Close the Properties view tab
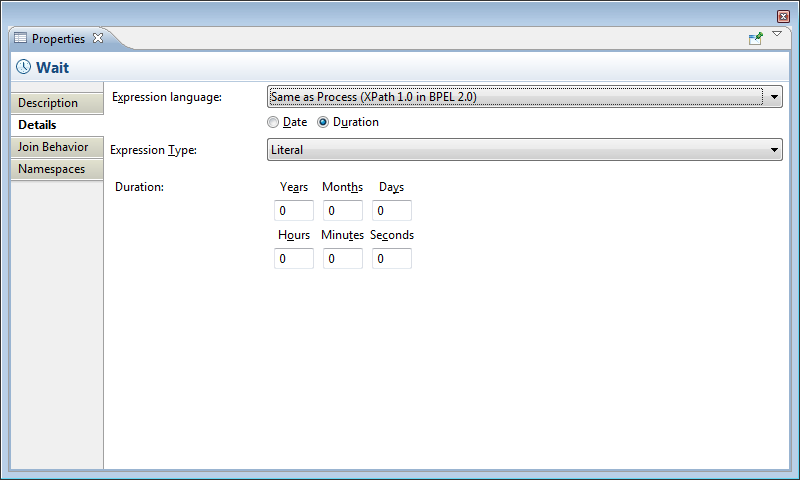 point(98,39)
